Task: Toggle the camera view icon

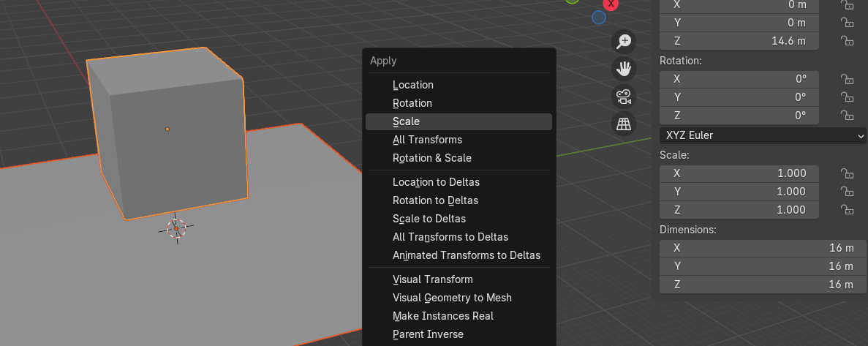Action: pyautogui.click(x=624, y=97)
